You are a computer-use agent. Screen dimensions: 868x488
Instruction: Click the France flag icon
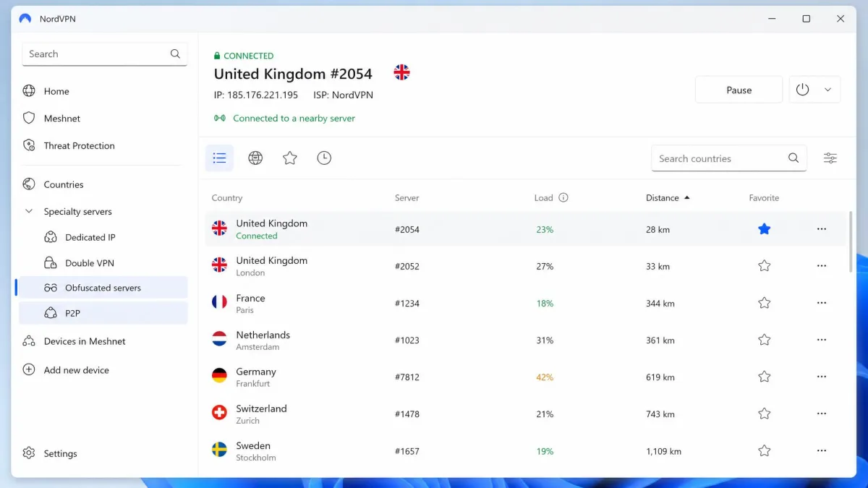[219, 302]
